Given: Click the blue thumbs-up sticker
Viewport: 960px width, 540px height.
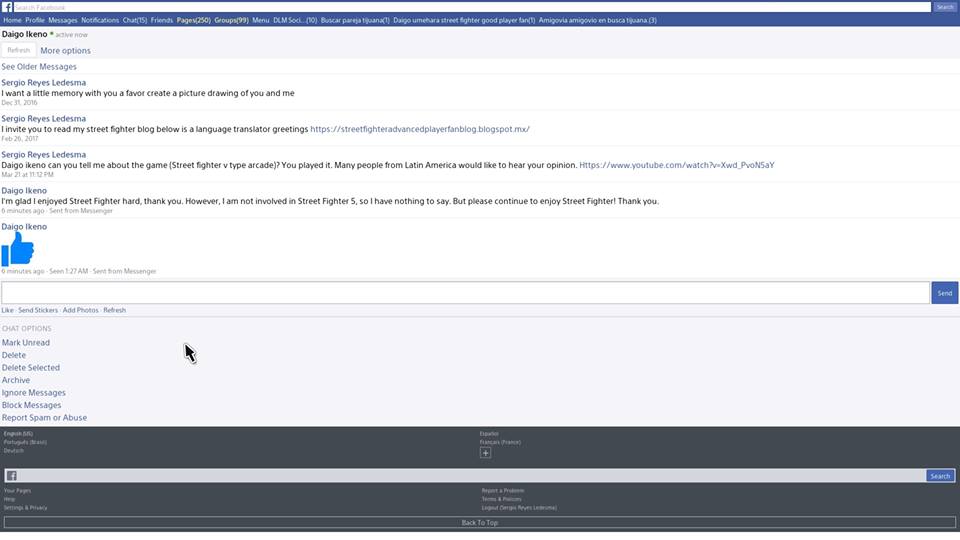Looking at the screenshot, I should (x=18, y=250).
